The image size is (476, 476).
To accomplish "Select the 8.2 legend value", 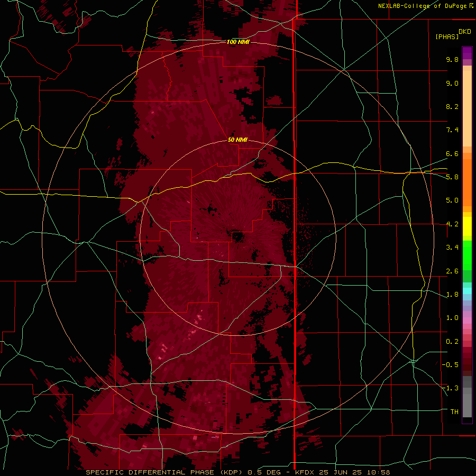I will [x=452, y=106].
